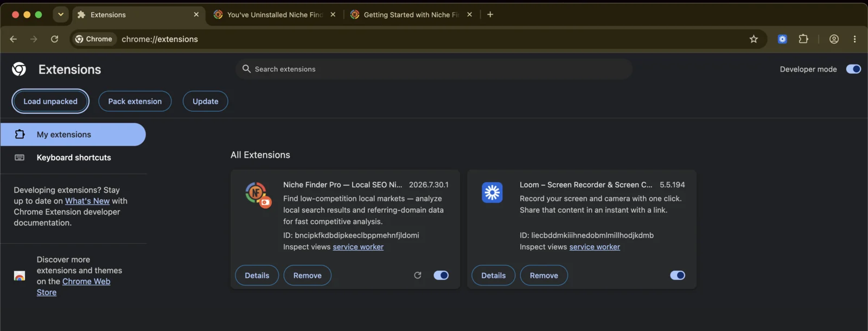Click version 2026.7.30.1 text
The width and height of the screenshot is (868, 331).
click(429, 185)
